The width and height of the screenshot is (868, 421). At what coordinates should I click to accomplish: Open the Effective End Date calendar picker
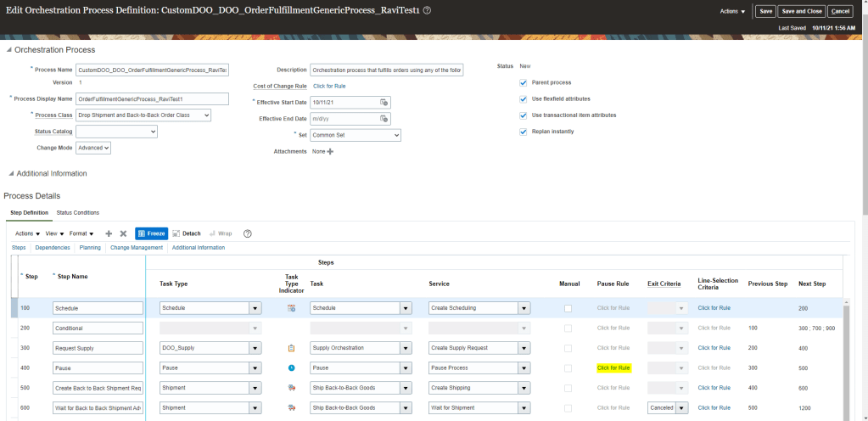(384, 119)
